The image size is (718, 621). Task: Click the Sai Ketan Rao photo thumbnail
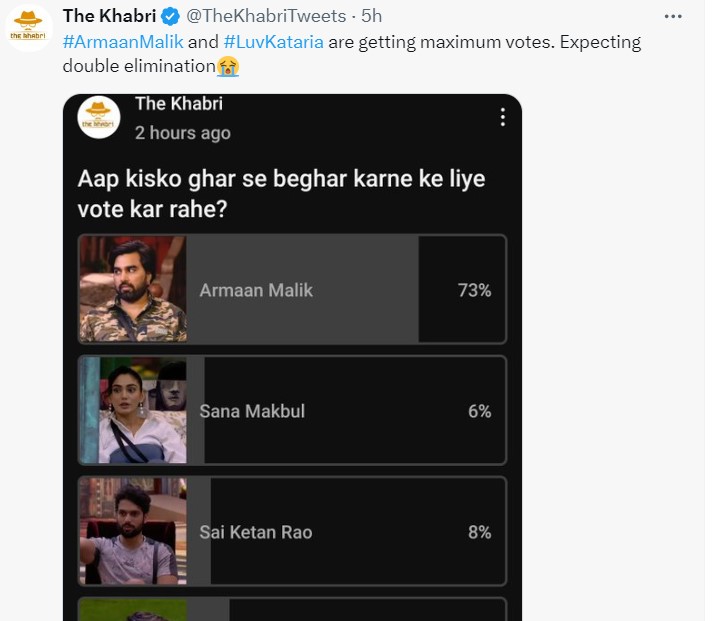(133, 532)
